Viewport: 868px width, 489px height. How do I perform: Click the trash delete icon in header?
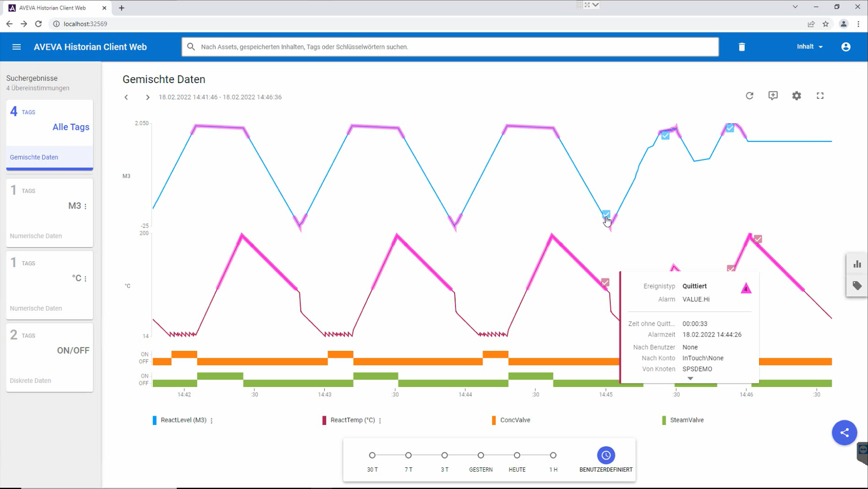pyautogui.click(x=742, y=47)
